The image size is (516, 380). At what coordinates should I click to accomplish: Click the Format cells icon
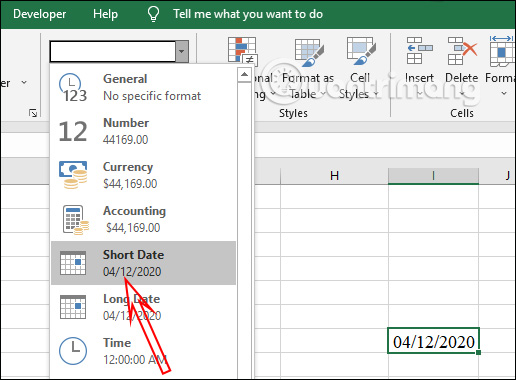tap(502, 51)
